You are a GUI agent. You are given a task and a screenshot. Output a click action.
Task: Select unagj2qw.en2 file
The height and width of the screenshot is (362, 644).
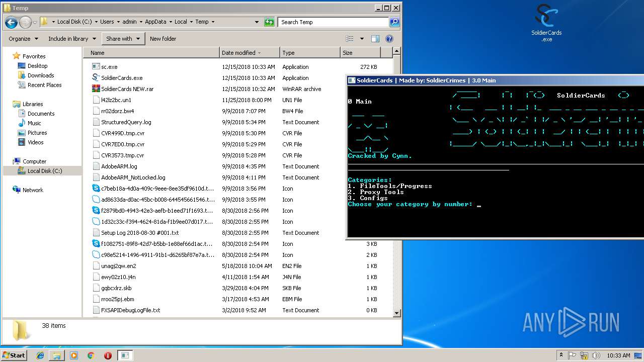click(118, 266)
